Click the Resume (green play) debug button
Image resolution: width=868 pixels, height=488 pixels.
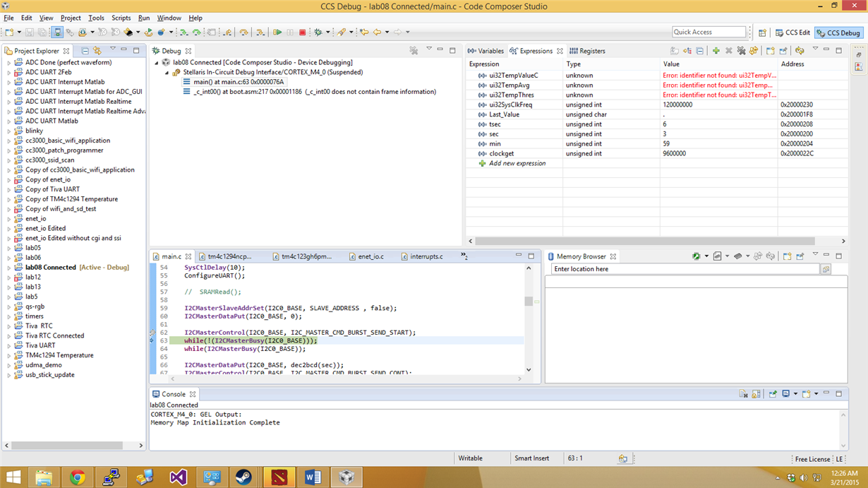click(x=277, y=32)
